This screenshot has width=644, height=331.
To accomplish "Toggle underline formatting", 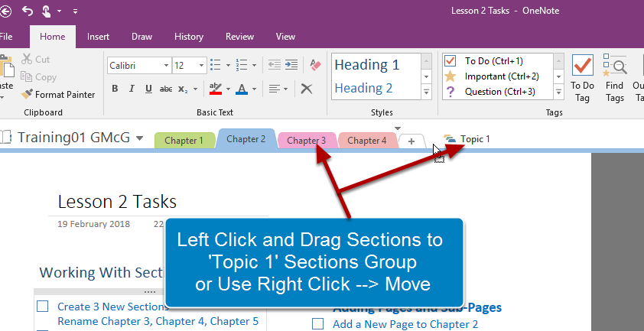I will [148, 89].
